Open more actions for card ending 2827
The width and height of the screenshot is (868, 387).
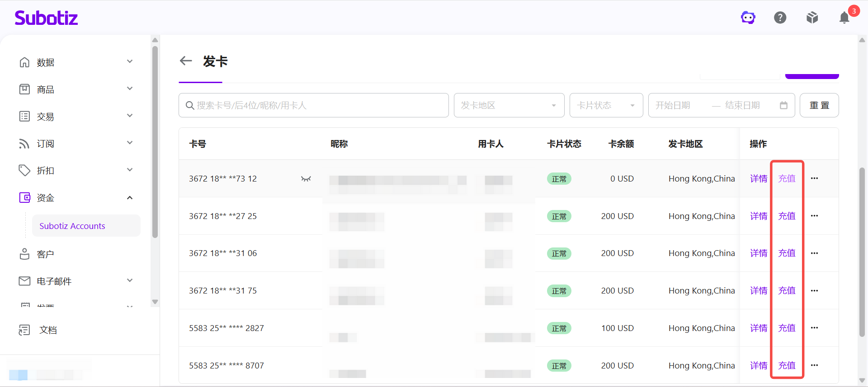pyautogui.click(x=814, y=328)
